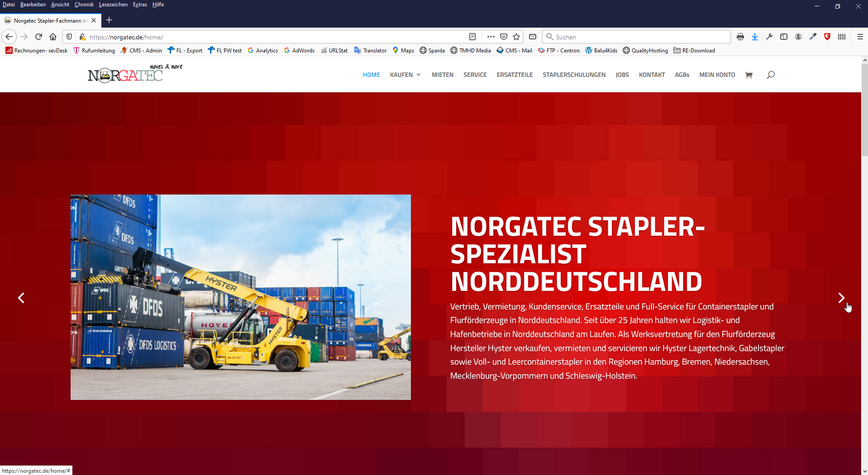Open the Datei menu

coord(9,5)
